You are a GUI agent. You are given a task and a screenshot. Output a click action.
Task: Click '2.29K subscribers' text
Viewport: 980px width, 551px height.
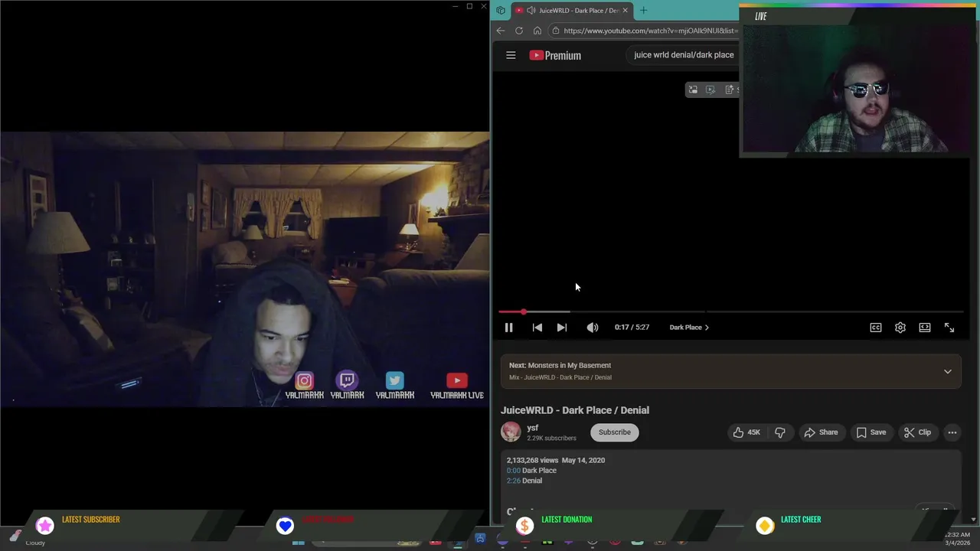551,439
